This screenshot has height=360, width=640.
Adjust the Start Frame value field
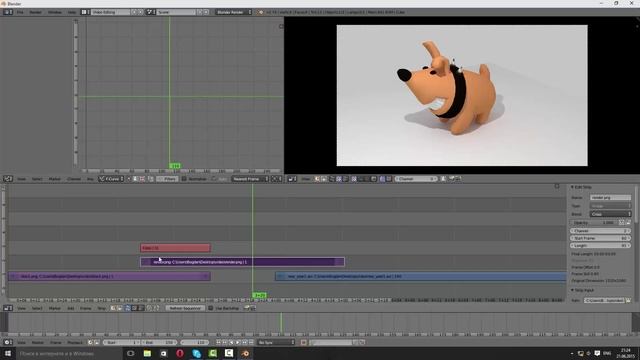pos(600,238)
